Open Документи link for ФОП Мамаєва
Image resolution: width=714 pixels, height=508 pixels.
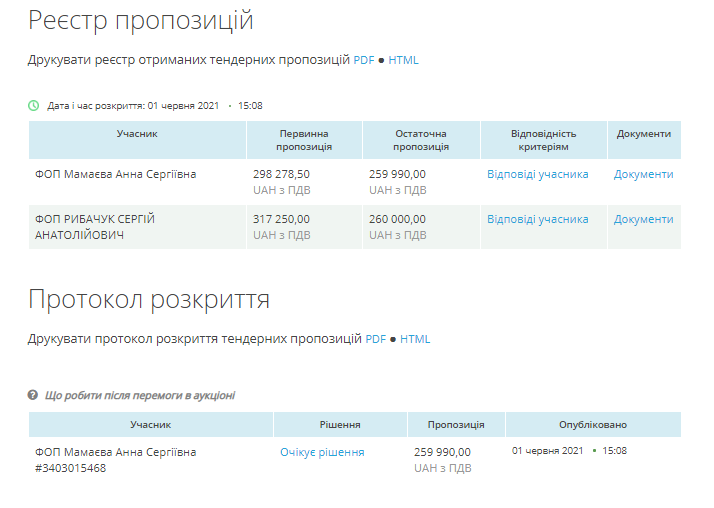click(643, 174)
